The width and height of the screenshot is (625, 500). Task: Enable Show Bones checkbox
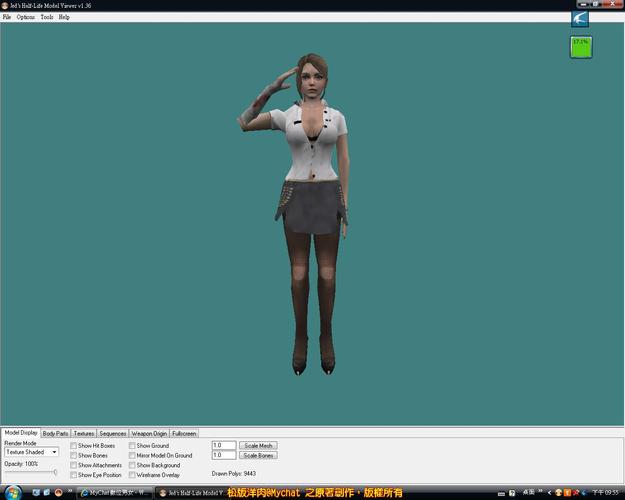tap(73, 455)
